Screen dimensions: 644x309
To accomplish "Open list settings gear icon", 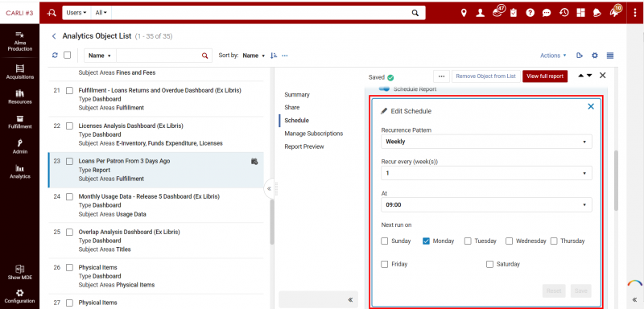I will 594,56.
